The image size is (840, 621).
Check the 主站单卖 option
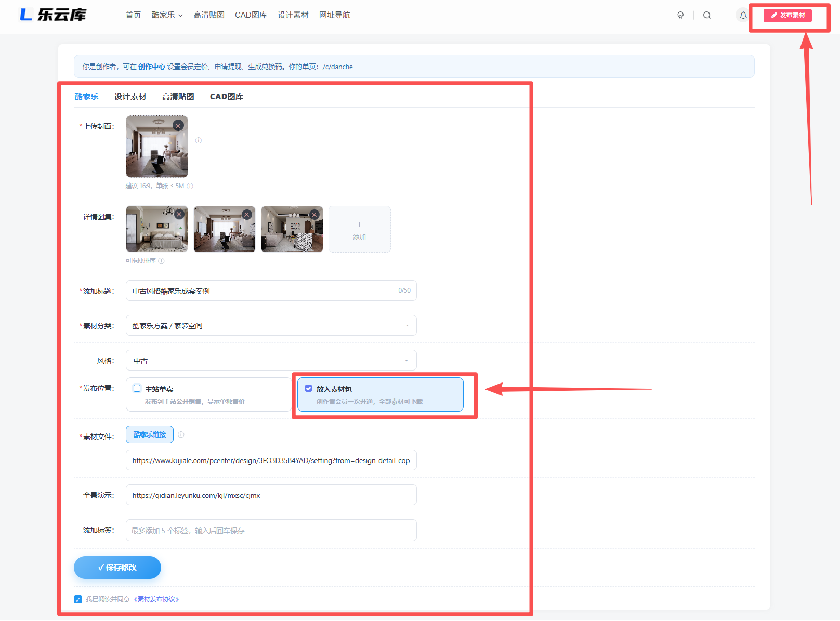(x=137, y=388)
